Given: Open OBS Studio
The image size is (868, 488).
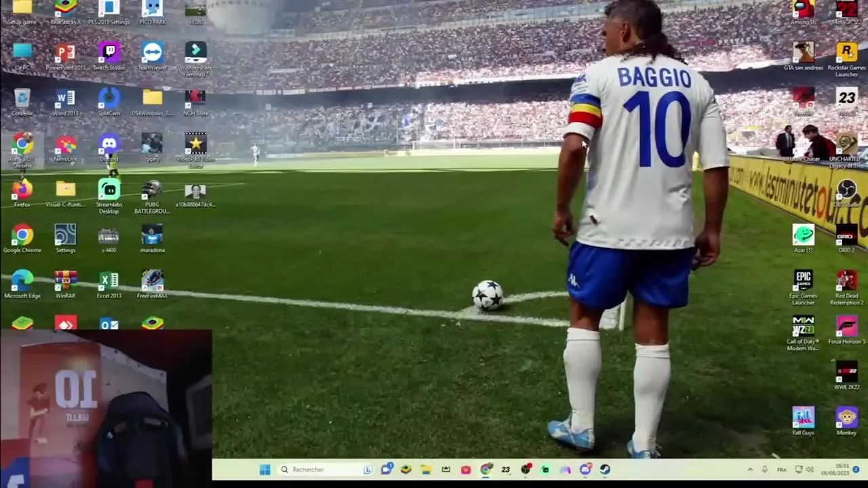Looking at the screenshot, I should 846,193.
